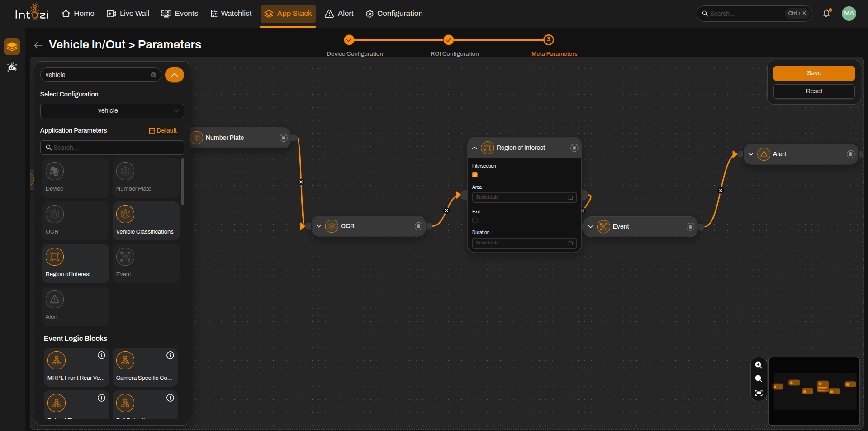Zoom in on the canvas

click(x=759, y=365)
